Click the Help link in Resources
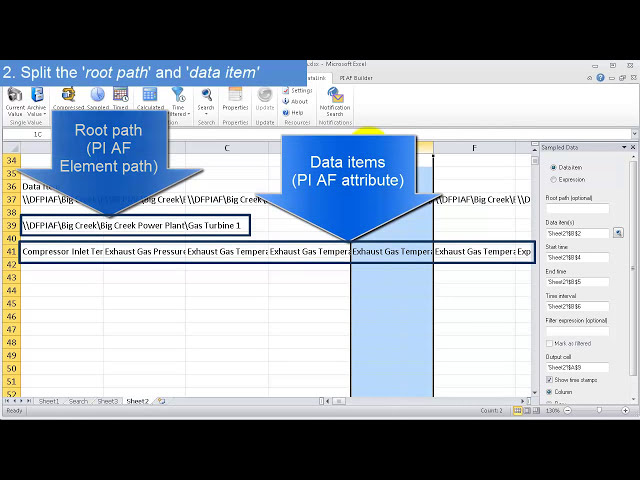The width and height of the screenshot is (640, 480). click(x=296, y=112)
